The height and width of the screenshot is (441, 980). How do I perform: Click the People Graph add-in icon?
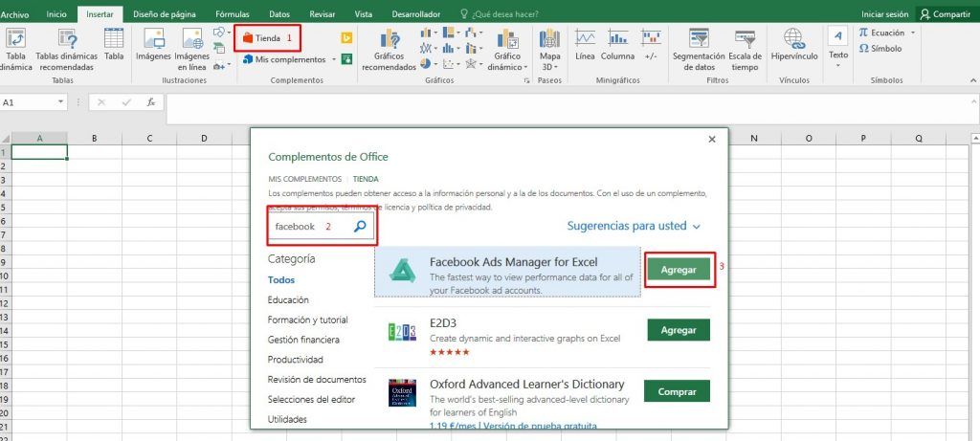346,59
